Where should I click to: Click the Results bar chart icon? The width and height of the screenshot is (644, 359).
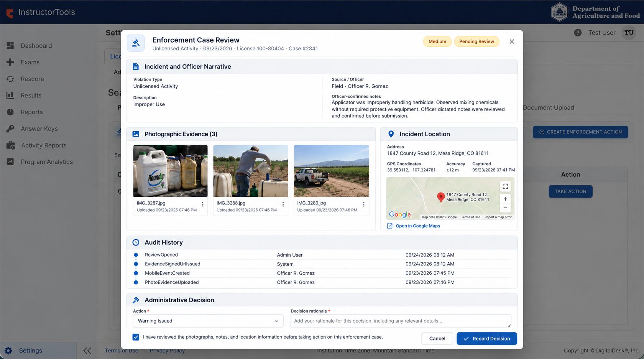(x=10, y=96)
